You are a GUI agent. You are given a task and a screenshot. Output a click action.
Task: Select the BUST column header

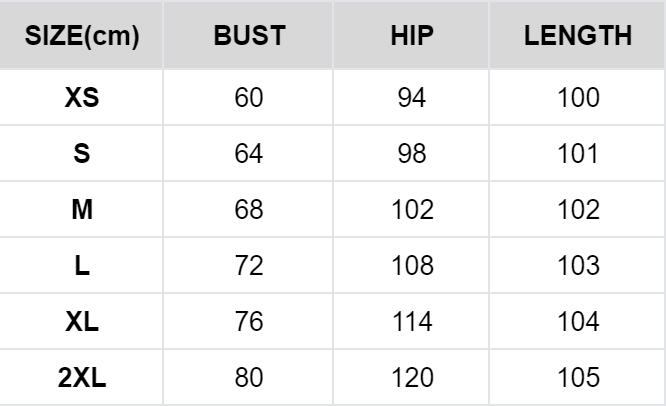249,37
